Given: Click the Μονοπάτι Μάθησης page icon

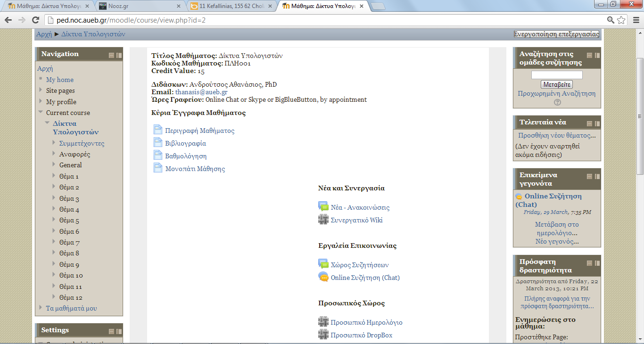Looking at the screenshot, I should [x=158, y=168].
